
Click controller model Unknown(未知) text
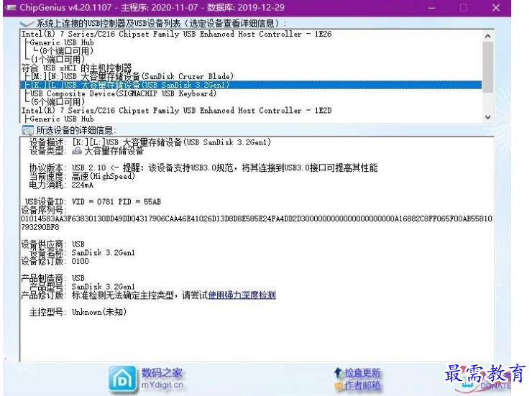[99, 312]
